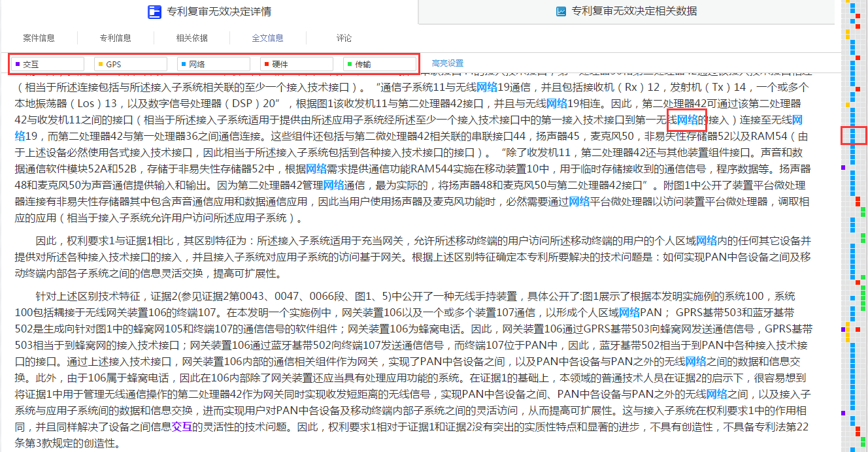Open the 高亮设置 highlight settings link
This screenshot has width=868, height=452.
pos(447,63)
